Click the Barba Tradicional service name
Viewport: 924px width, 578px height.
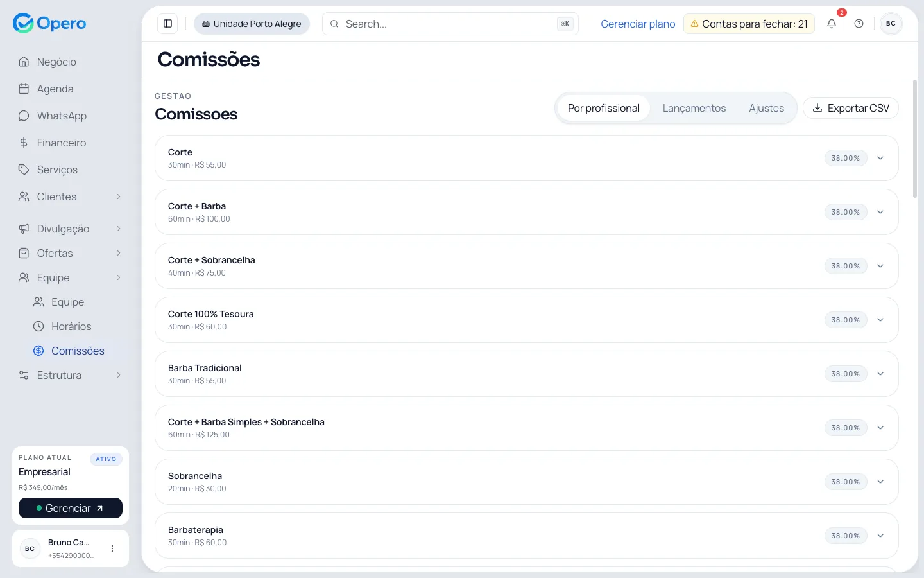(x=205, y=368)
